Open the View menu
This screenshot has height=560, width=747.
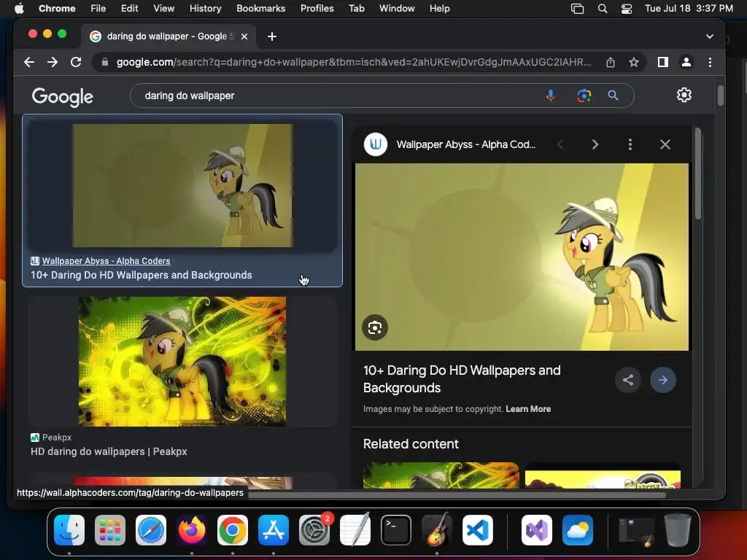pyautogui.click(x=164, y=9)
